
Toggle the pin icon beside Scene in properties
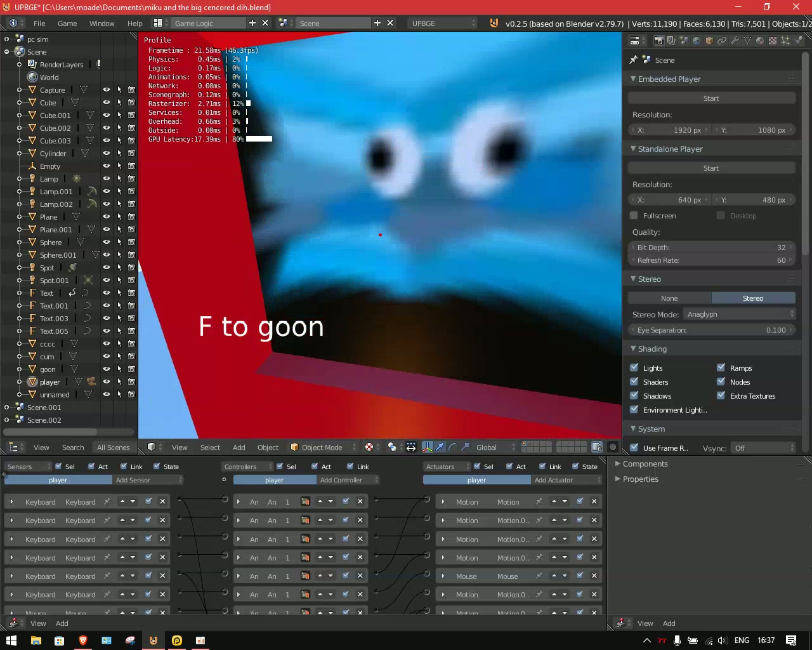coord(633,60)
